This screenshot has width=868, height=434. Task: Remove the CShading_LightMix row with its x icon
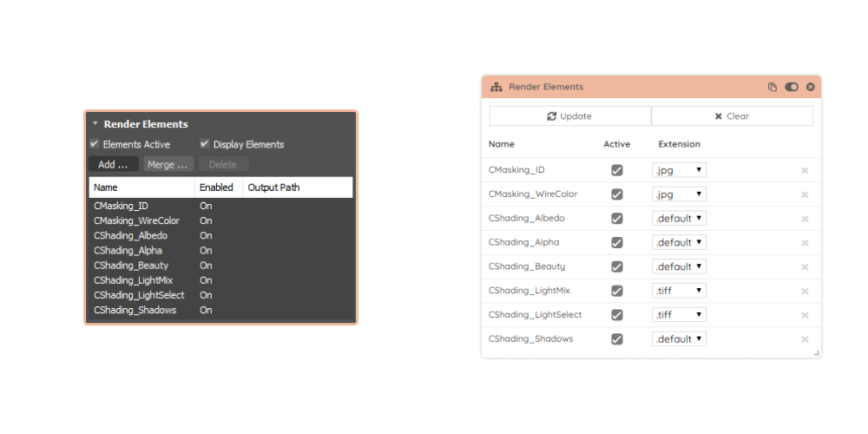pos(805,291)
